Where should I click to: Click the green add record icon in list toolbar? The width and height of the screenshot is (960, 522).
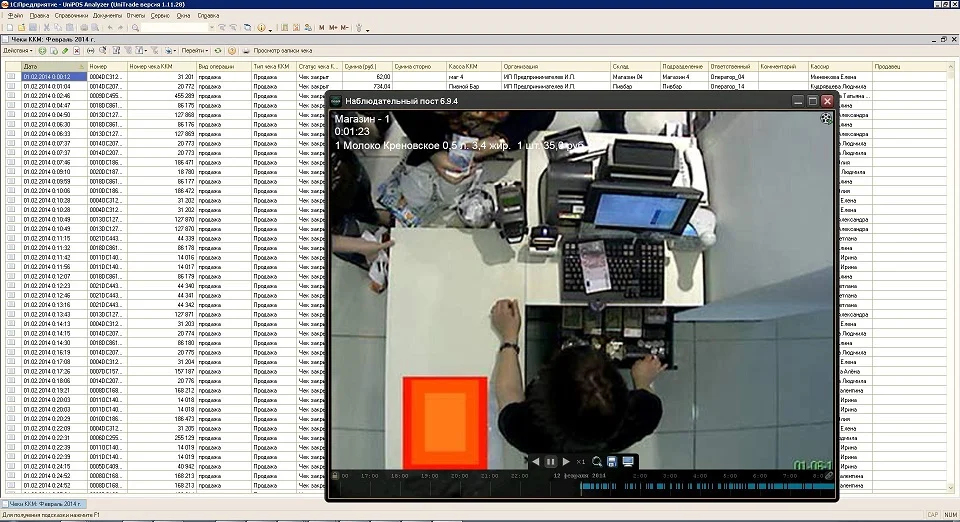coord(43,50)
